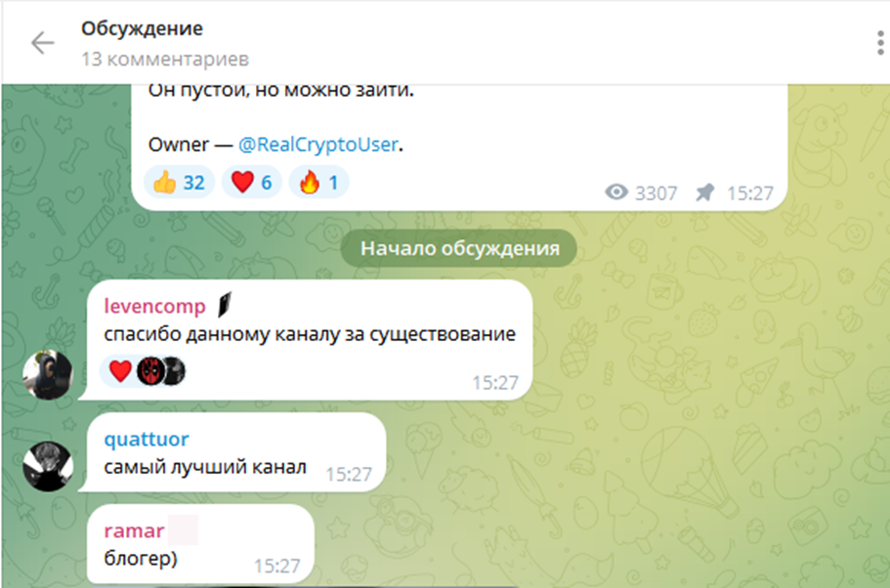Open quattuor's profile avatar
The height and width of the screenshot is (588, 890).
tap(48, 467)
